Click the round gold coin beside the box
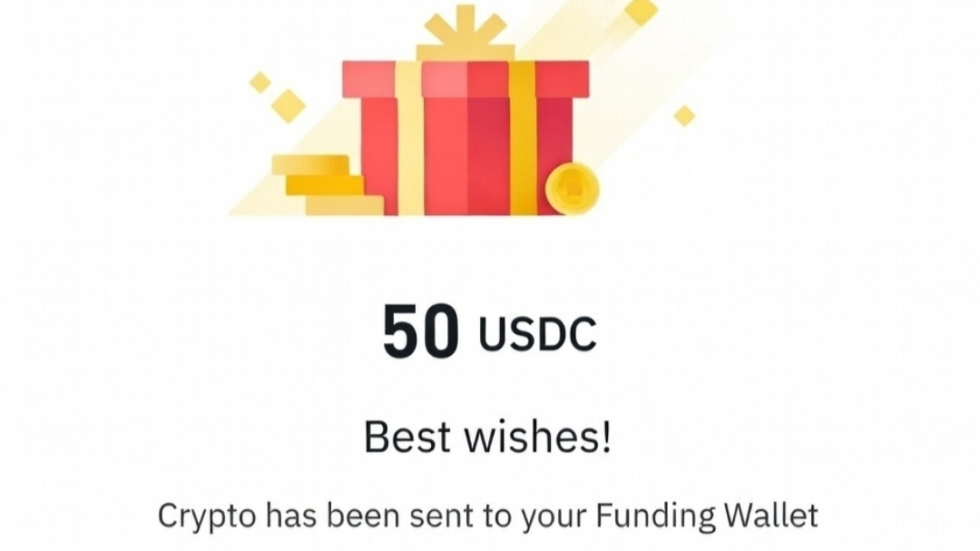Viewport: 980px width, 551px height. tap(572, 189)
